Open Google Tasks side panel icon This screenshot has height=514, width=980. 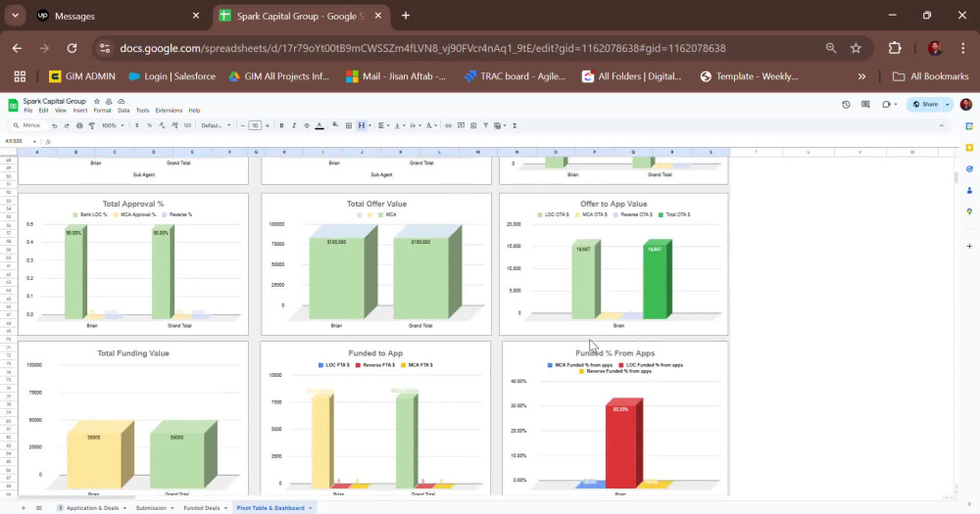pos(969,168)
